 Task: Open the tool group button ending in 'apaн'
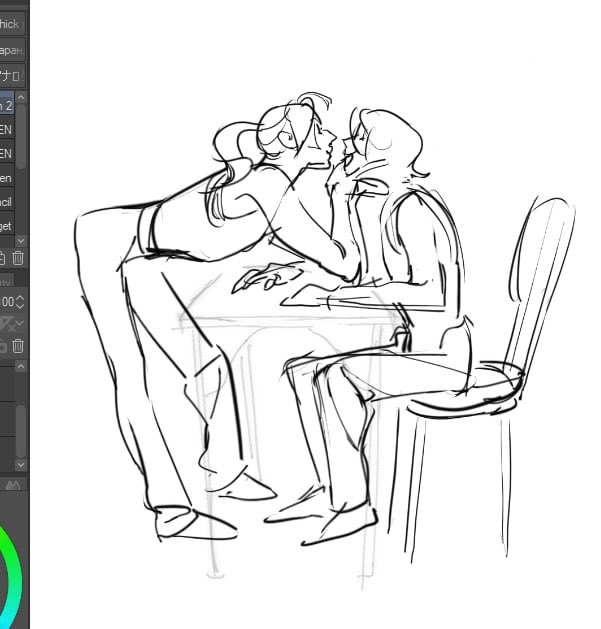click(12, 50)
